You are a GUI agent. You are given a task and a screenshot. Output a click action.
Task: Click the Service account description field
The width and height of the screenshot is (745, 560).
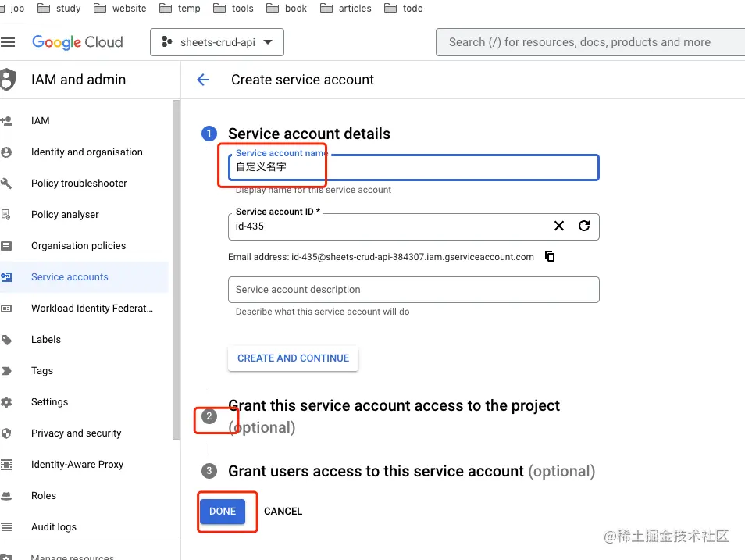pyautogui.click(x=413, y=289)
